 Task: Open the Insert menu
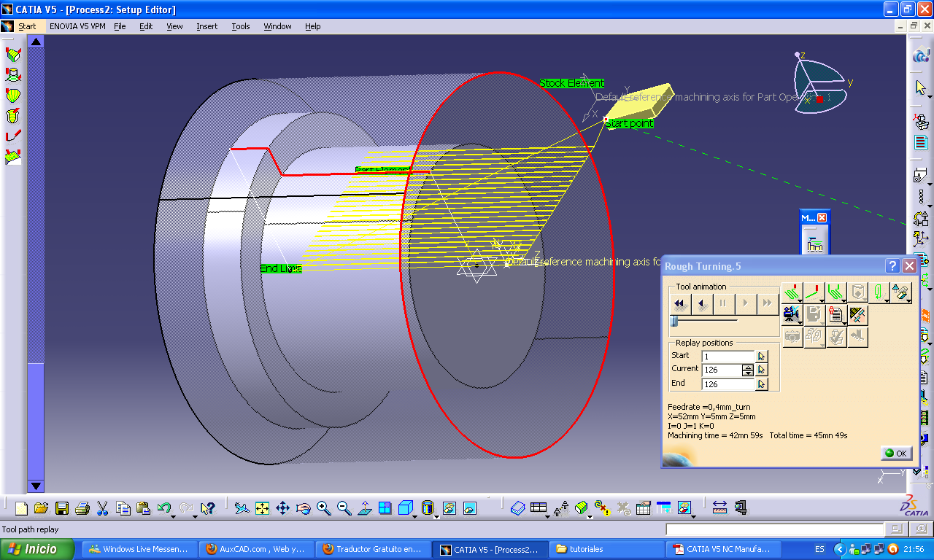click(207, 26)
